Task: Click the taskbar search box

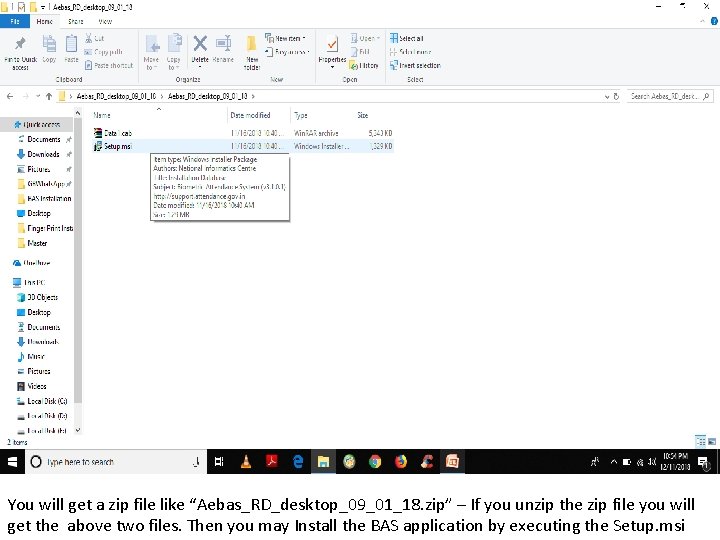Action: point(115,462)
